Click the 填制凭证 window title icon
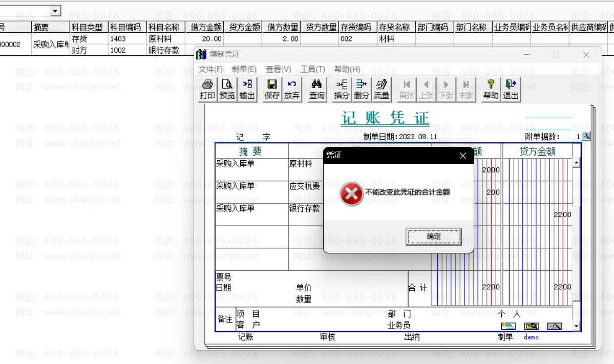Image resolution: width=614 pixels, height=364 pixels. 201,54
